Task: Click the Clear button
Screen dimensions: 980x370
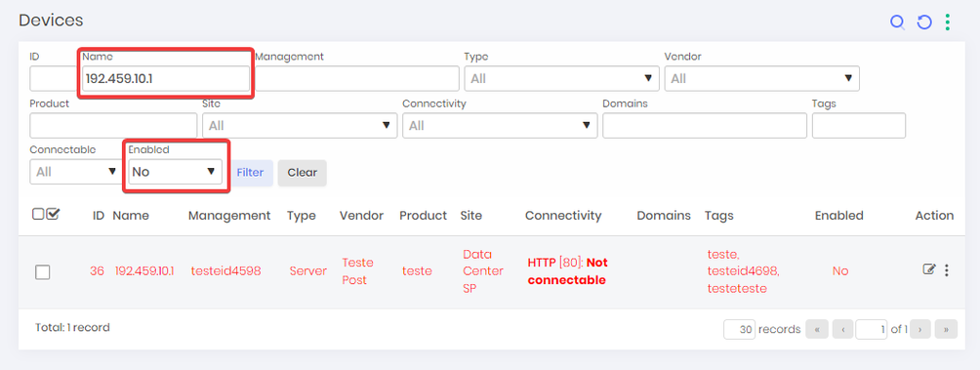Action: [x=303, y=173]
